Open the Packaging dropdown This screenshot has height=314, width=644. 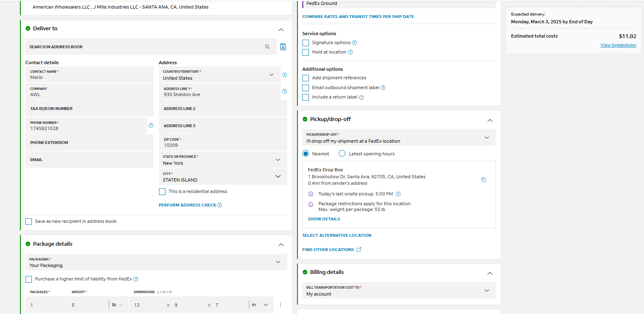tap(156, 262)
